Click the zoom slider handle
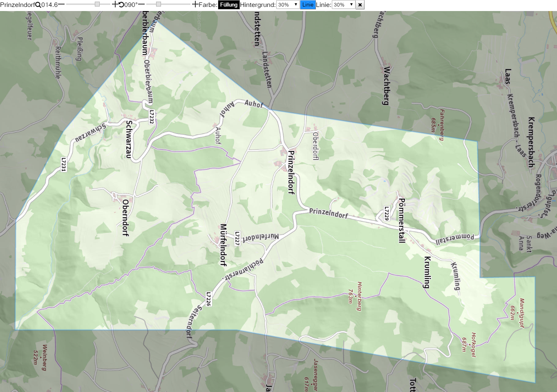This screenshot has height=392, width=557. pyautogui.click(x=97, y=4)
